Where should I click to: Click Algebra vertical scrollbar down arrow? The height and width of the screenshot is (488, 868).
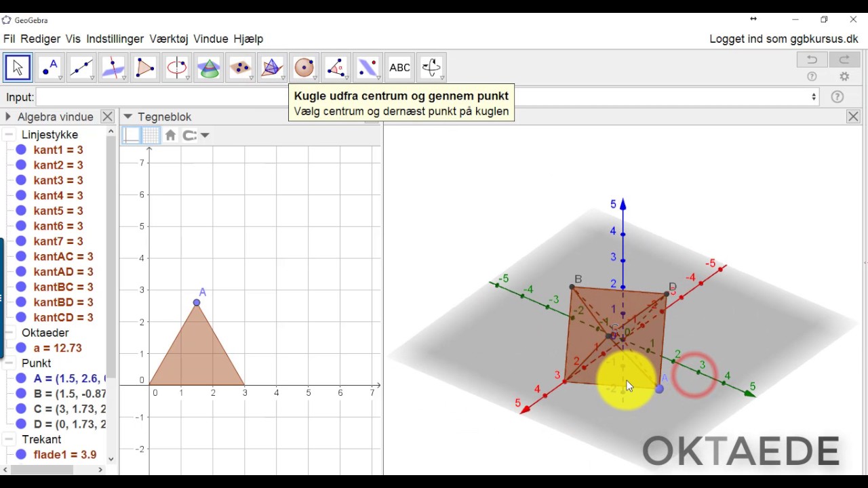point(111,459)
